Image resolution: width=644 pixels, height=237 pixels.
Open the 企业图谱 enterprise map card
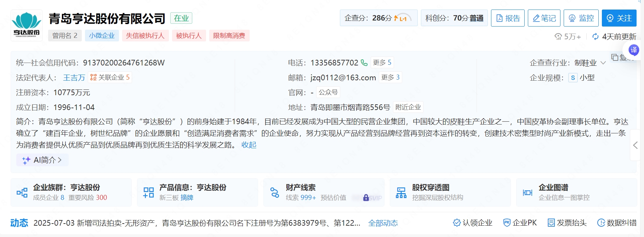[x=576, y=192]
